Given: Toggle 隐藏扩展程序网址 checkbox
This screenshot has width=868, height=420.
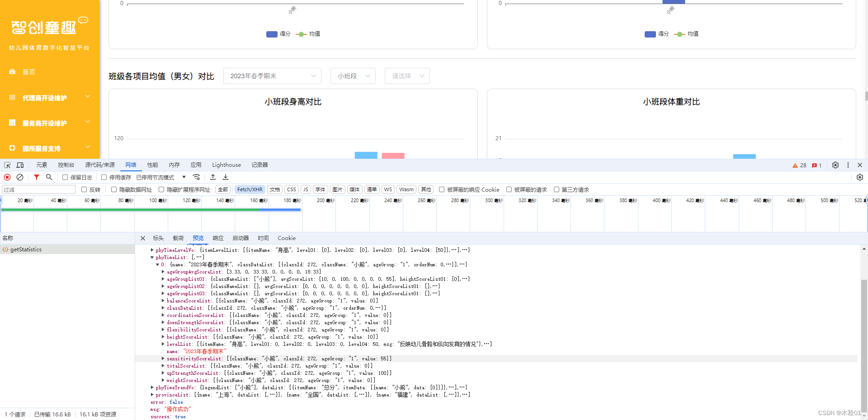Looking at the screenshot, I should coord(161,189).
